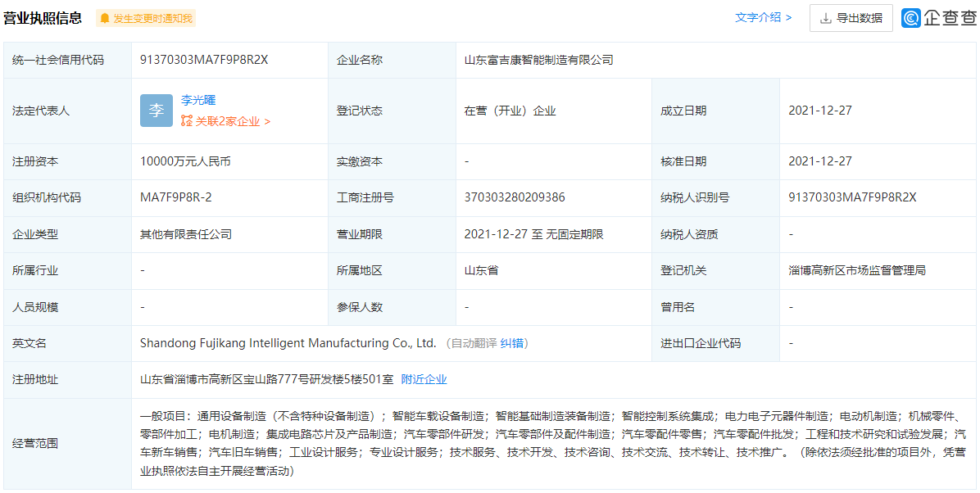Click registration status 在营（开业）企业
This screenshot has width=980, height=493.
510,111
